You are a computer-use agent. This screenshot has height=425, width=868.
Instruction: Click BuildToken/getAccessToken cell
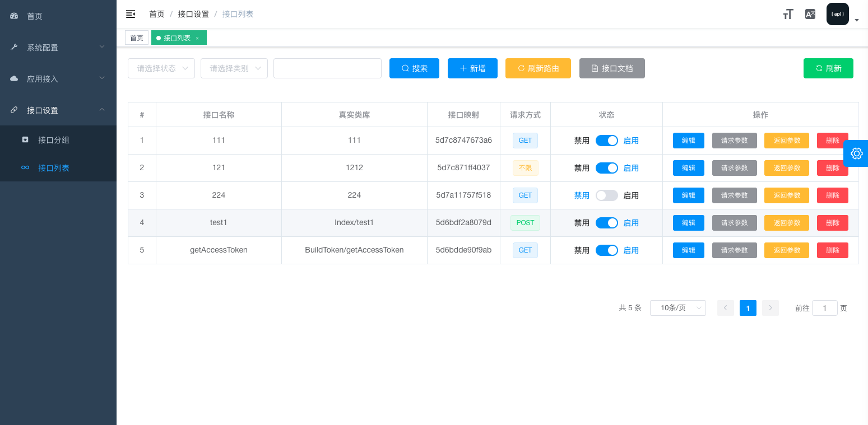click(x=354, y=250)
